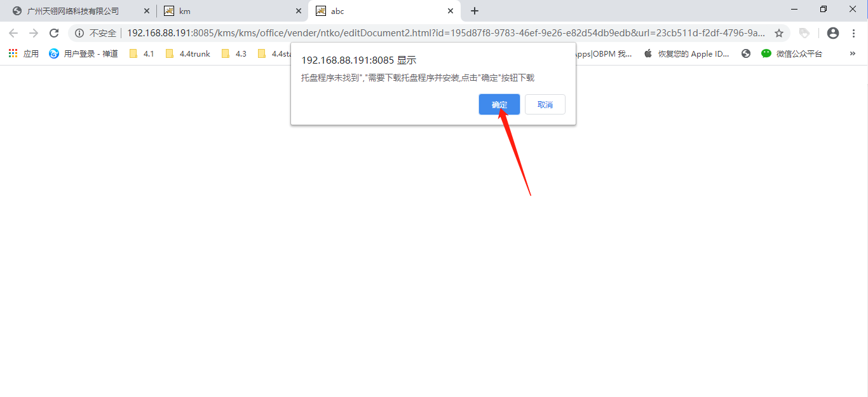Click the forward navigation arrow
This screenshot has width=868, height=397.
coord(34,33)
